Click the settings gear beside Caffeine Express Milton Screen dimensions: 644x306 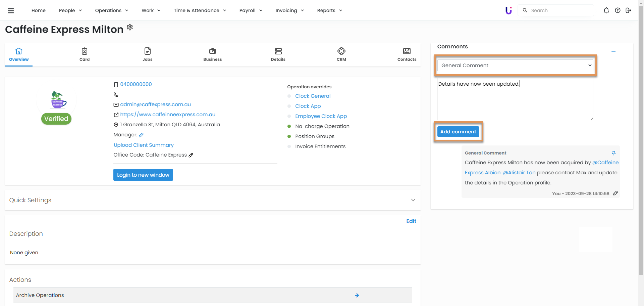[x=130, y=27]
